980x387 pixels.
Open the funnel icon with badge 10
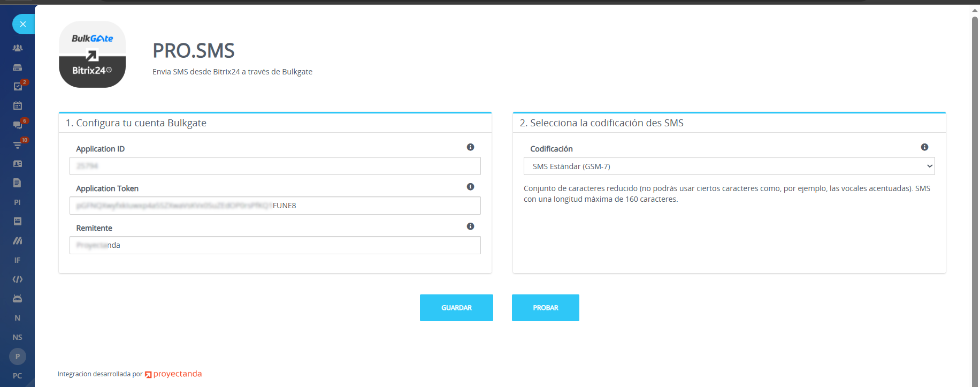18,145
